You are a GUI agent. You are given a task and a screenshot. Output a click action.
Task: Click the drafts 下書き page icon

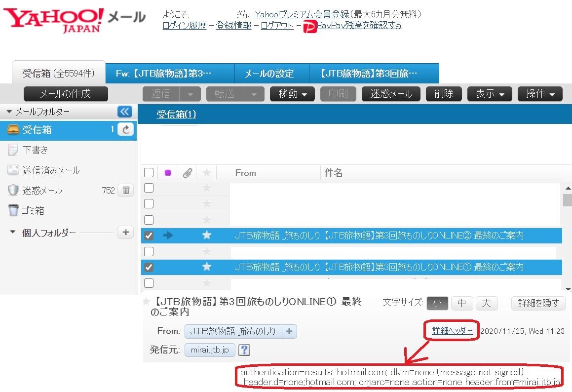tap(13, 150)
